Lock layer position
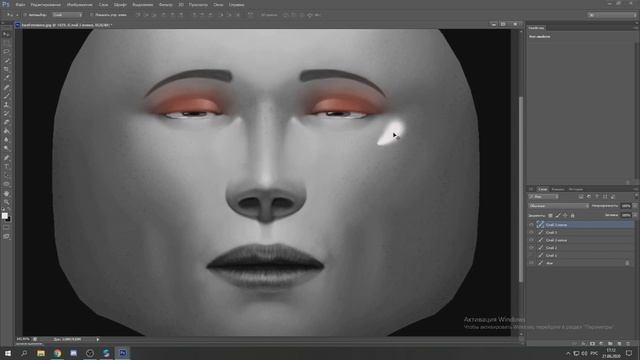The height and width of the screenshot is (360, 640). [x=565, y=215]
